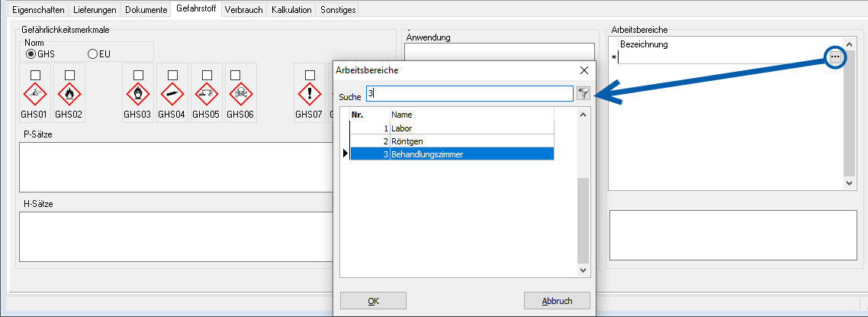
Task: Select the GHS norm radio button
Action: [x=31, y=54]
